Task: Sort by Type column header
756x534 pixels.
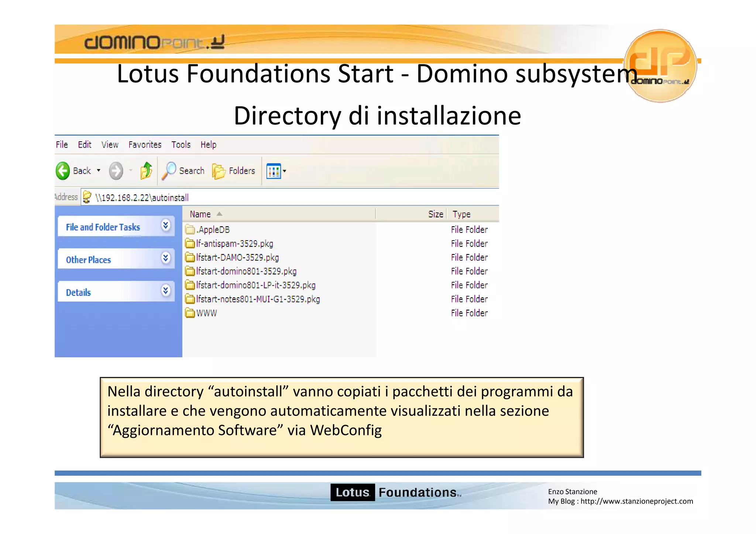Action: [x=473, y=214]
